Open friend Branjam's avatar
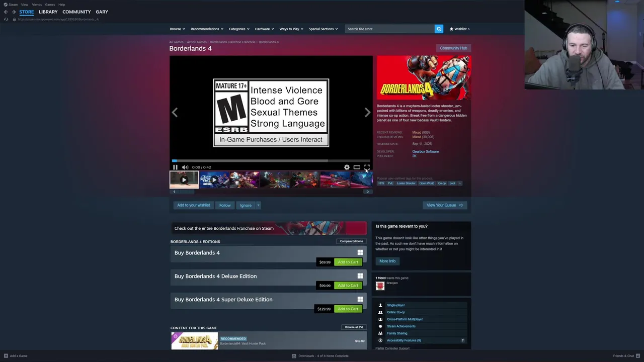644x362 pixels. pyautogui.click(x=380, y=286)
